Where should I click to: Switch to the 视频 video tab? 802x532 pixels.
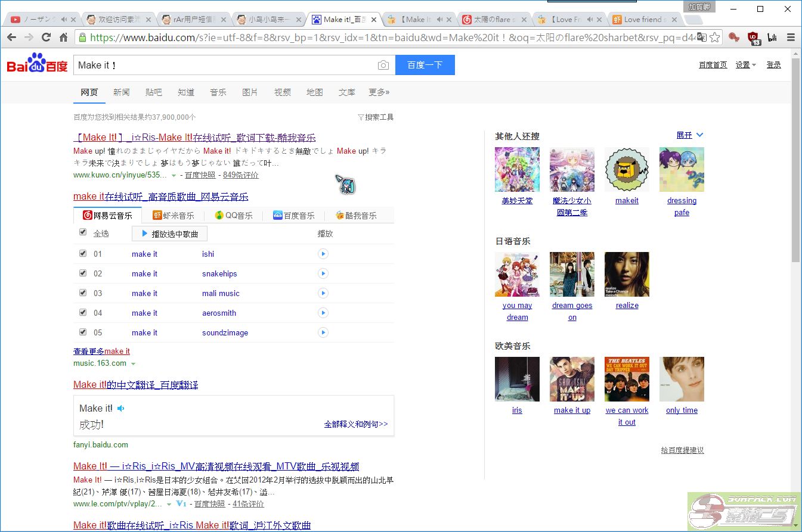[x=283, y=92]
